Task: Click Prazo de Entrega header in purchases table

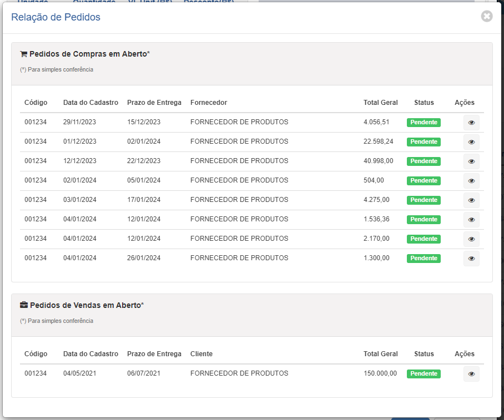Action: point(154,103)
